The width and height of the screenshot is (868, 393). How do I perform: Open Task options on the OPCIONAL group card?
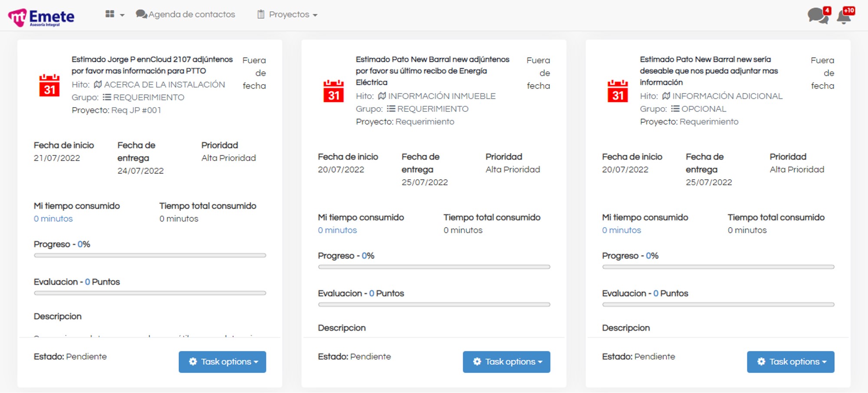790,362
